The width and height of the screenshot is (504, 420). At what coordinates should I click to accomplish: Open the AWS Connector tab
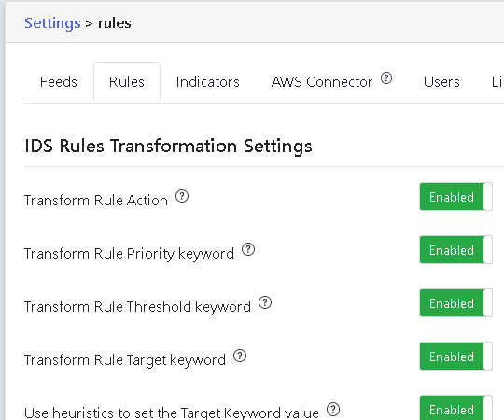tap(322, 82)
